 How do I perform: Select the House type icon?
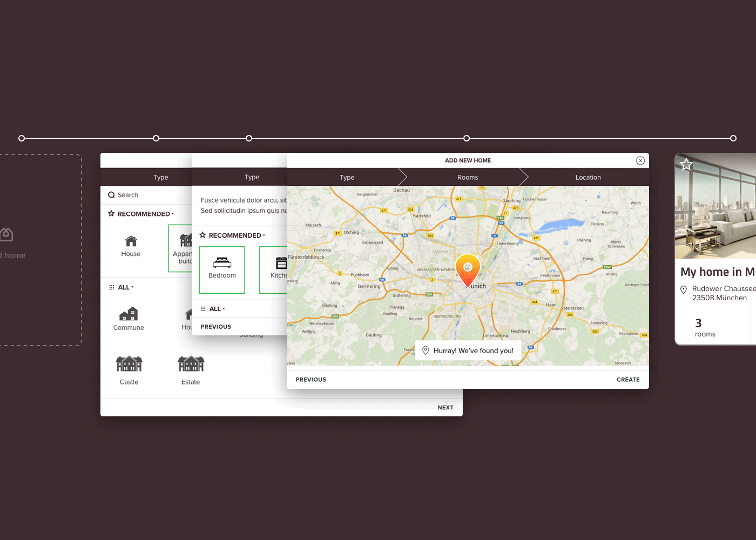pos(131,241)
